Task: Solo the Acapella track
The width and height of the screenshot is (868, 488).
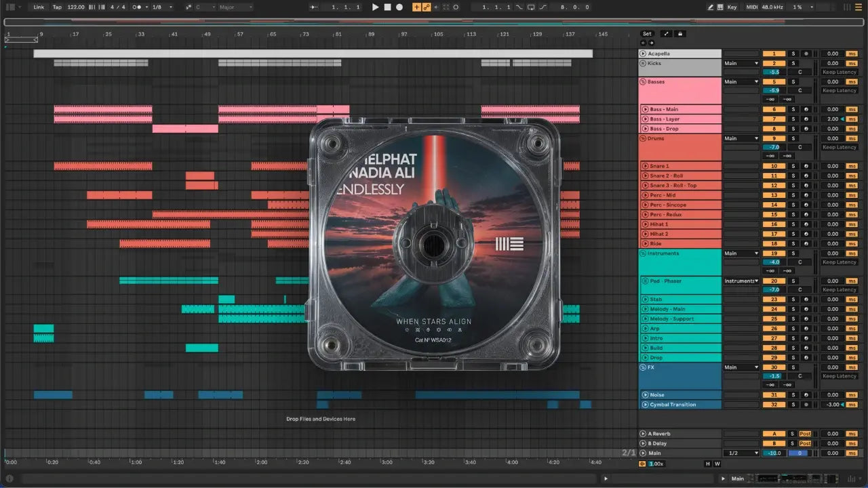Action: click(793, 54)
